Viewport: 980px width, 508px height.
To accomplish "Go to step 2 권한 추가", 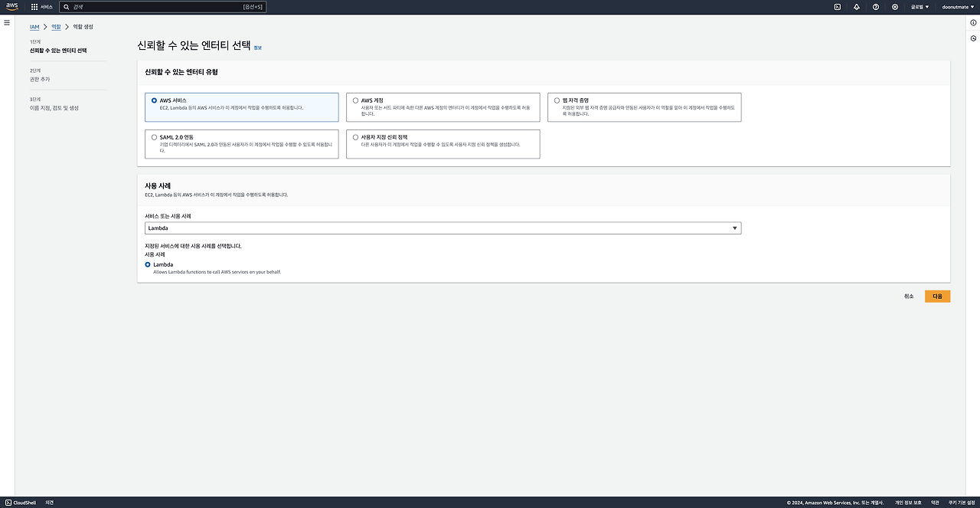I will [40, 79].
